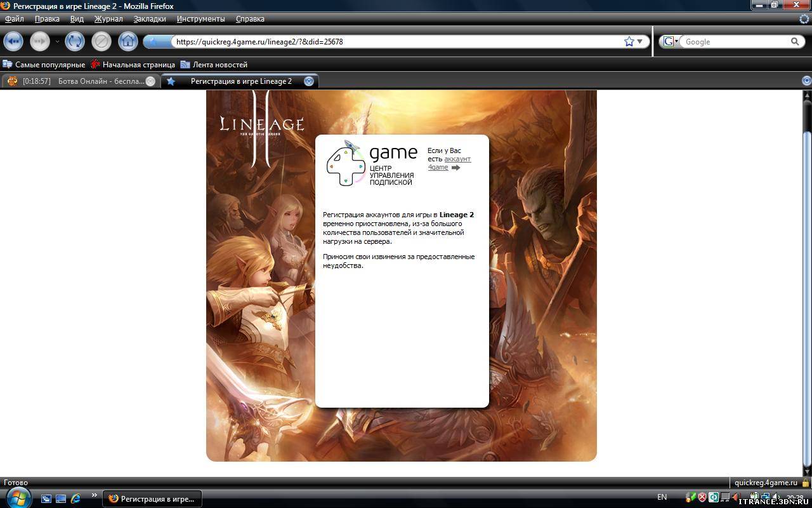Click the Готово status text

(x=16, y=483)
